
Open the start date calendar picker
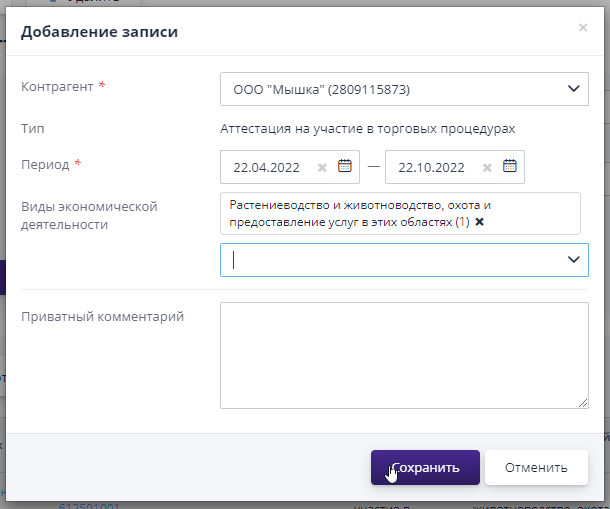(x=345, y=167)
